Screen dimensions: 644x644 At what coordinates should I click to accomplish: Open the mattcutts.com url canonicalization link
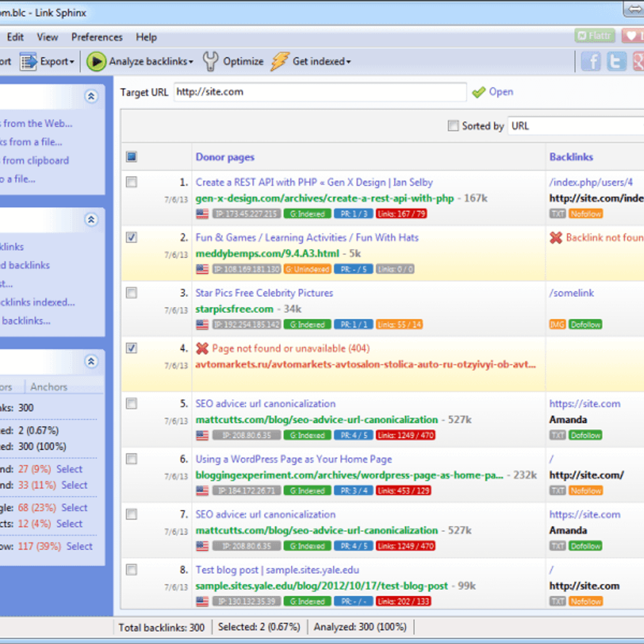[315, 420]
